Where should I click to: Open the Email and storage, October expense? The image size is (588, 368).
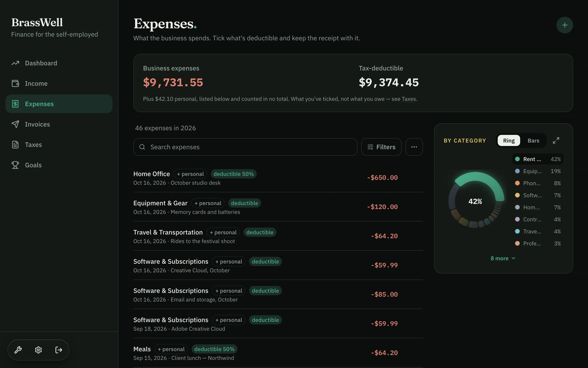coord(278,295)
